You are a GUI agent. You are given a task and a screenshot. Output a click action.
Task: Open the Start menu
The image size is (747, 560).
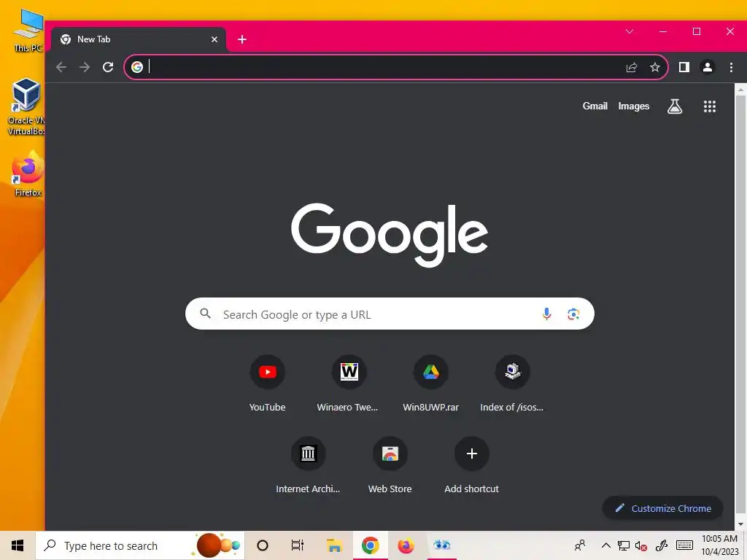pyautogui.click(x=18, y=545)
